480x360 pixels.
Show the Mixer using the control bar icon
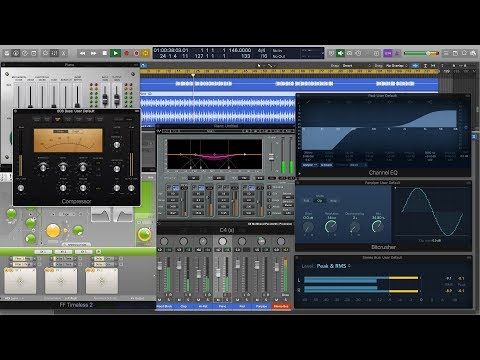pyautogui.click(x=55, y=53)
